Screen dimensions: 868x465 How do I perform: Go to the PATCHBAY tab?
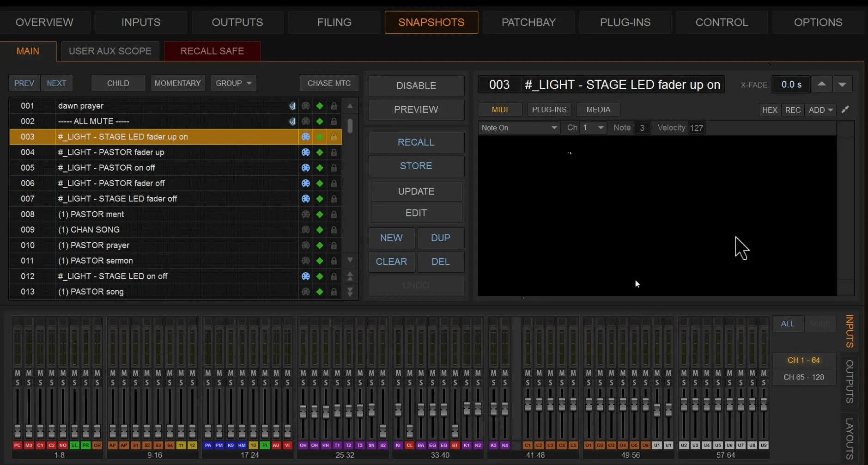(528, 22)
